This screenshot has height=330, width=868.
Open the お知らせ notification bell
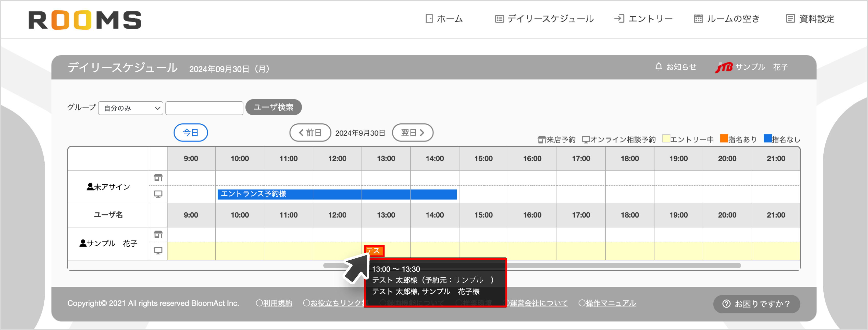(659, 67)
